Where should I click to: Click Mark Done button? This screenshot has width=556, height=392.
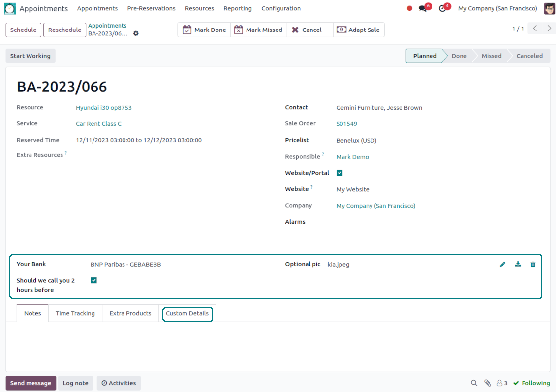click(x=204, y=30)
